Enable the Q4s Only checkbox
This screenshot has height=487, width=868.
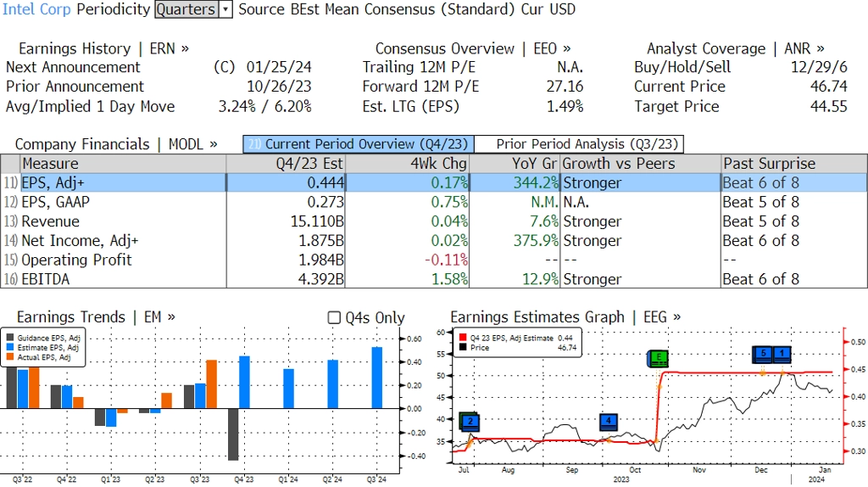334,317
